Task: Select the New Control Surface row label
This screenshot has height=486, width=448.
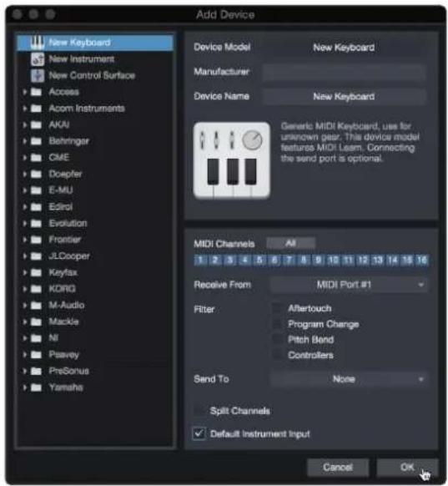Action: pyautogui.click(x=92, y=75)
